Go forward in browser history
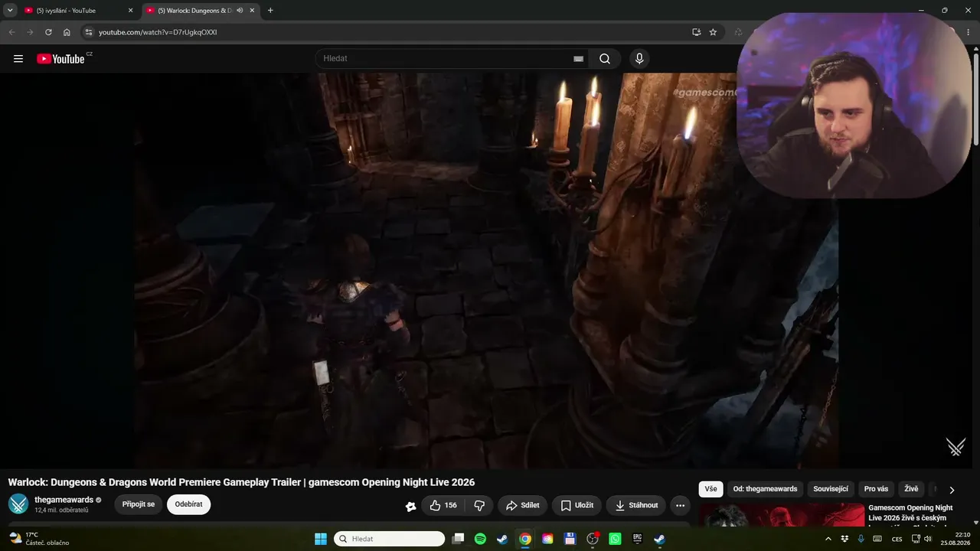 click(30, 32)
